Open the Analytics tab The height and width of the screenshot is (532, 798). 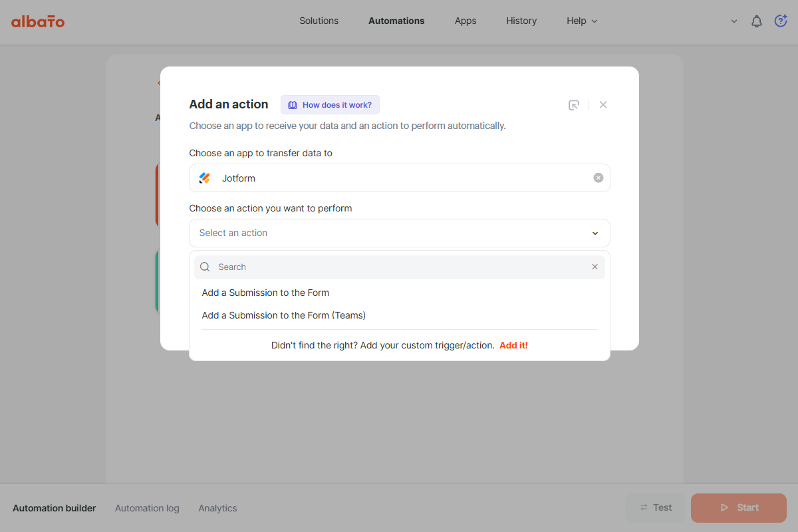pyautogui.click(x=217, y=508)
